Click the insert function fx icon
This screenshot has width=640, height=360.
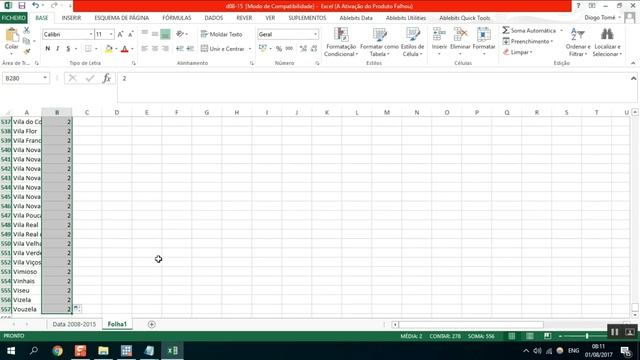tap(107, 78)
